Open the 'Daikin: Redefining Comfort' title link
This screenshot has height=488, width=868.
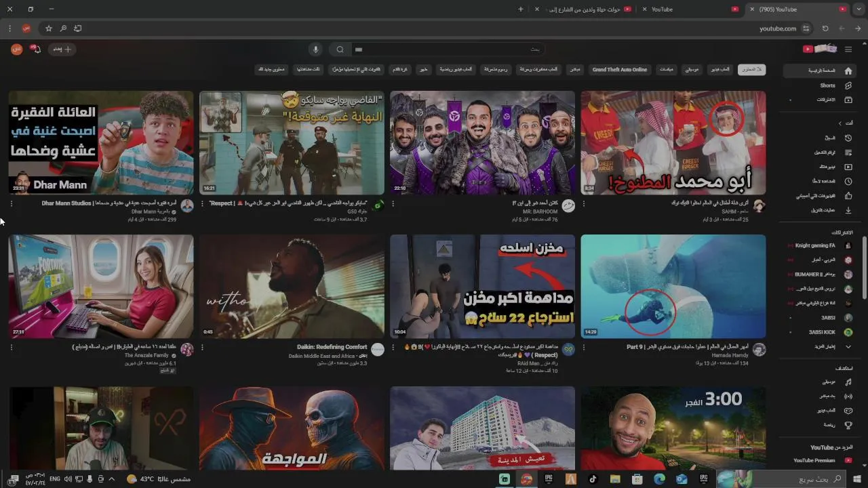click(x=332, y=347)
